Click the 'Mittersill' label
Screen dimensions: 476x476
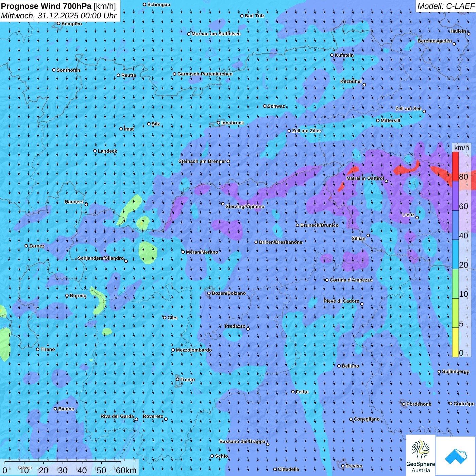pos(390,120)
